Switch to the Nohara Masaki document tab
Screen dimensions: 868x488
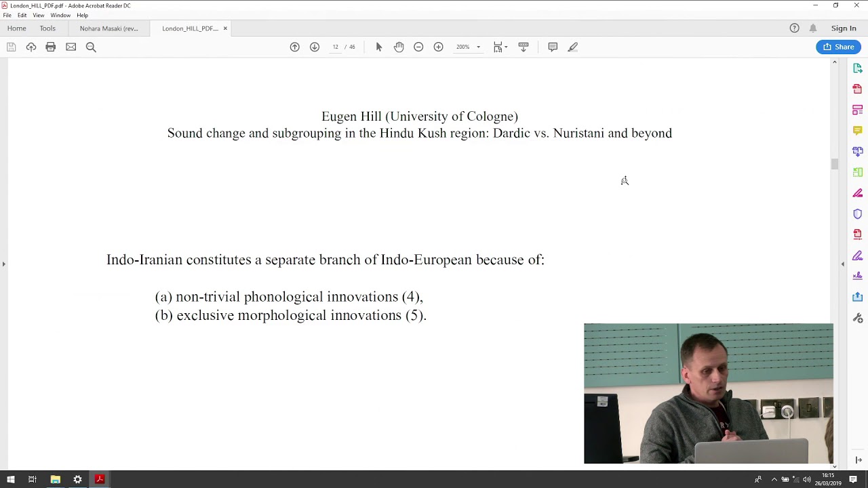109,28
